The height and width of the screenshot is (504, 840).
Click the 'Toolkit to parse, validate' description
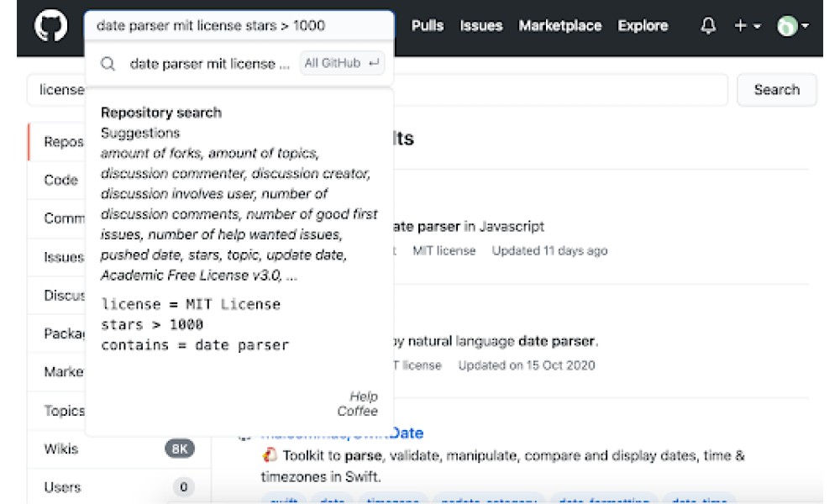click(502, 465)
